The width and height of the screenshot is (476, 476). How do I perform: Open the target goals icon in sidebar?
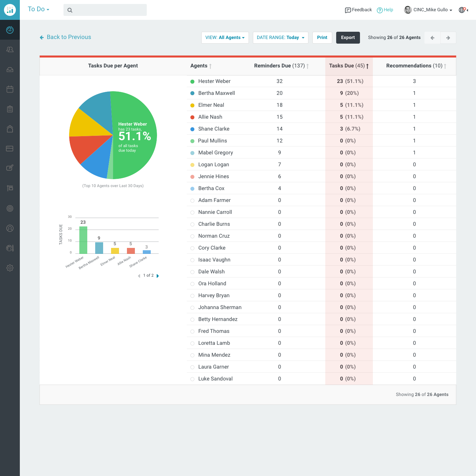(10, 208)
